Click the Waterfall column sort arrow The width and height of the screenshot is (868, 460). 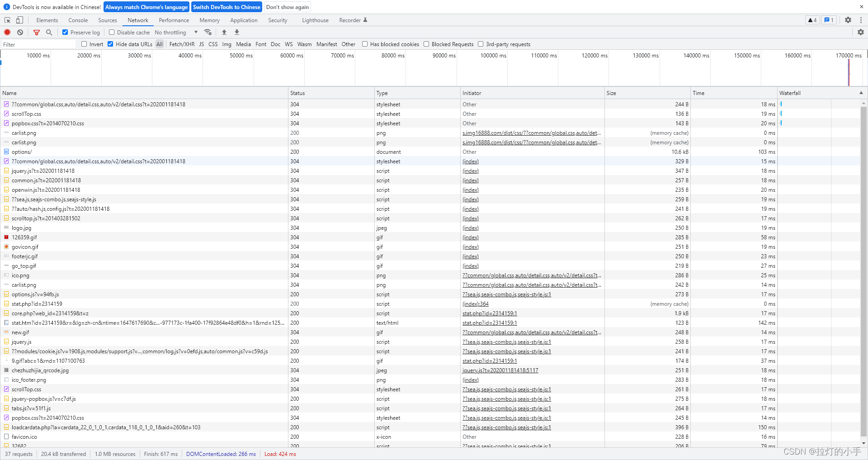click(x=861, y=93)
